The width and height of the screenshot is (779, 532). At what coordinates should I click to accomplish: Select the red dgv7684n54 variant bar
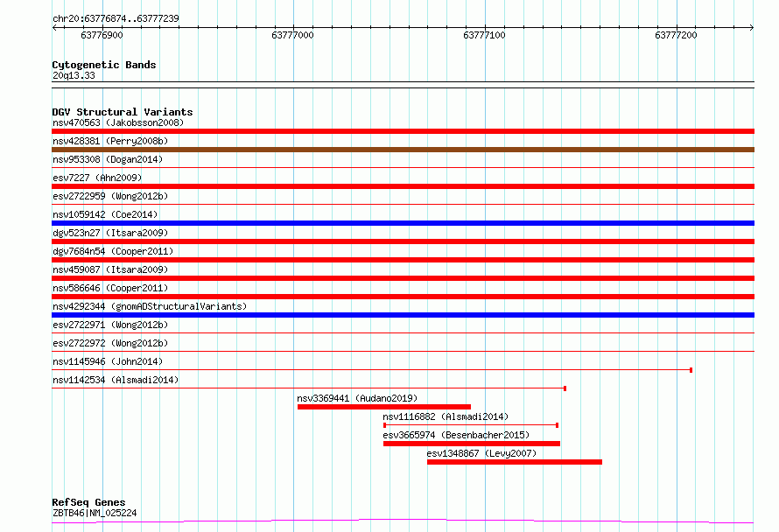click(403, 260)
